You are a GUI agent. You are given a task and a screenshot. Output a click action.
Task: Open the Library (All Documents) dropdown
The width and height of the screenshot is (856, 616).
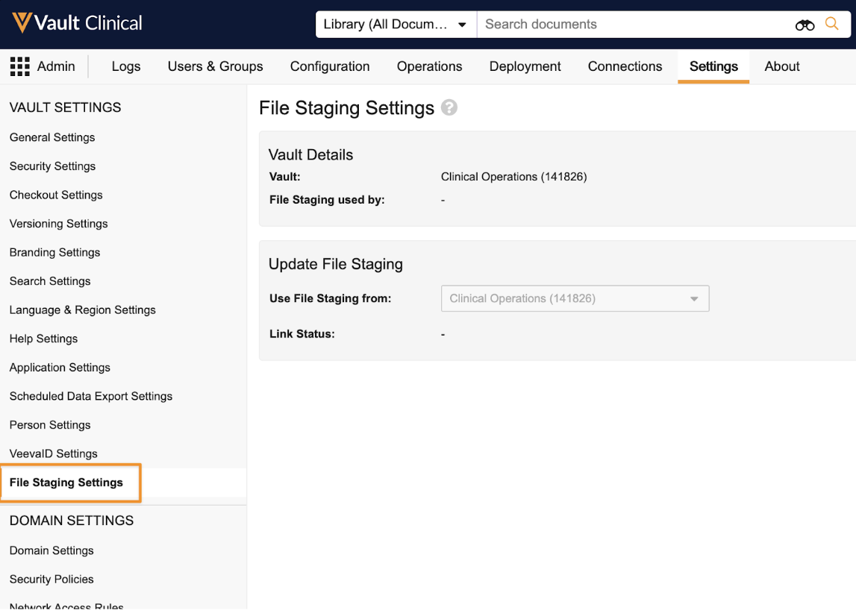point(396,24)
